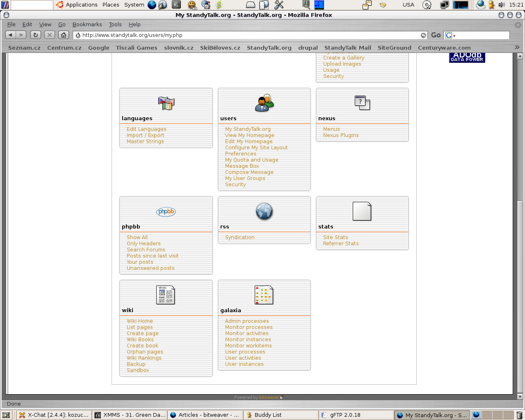Open the System menu in top panel
This screenshot has height=420, width=525.
[134, 5]
